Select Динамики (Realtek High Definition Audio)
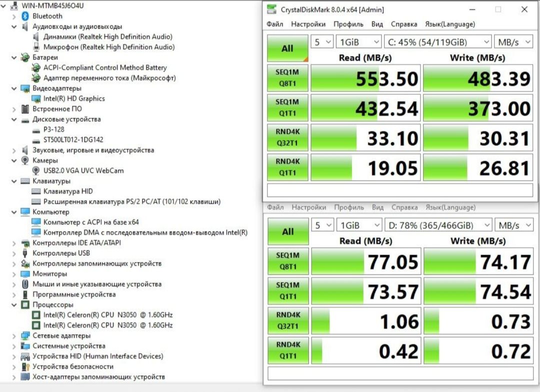540x392 pixels. coord(108,37)
